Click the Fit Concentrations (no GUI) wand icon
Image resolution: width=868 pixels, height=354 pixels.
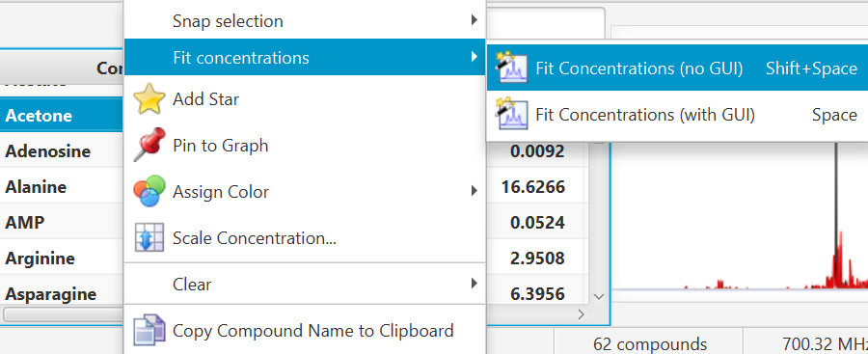pos(513,68)
